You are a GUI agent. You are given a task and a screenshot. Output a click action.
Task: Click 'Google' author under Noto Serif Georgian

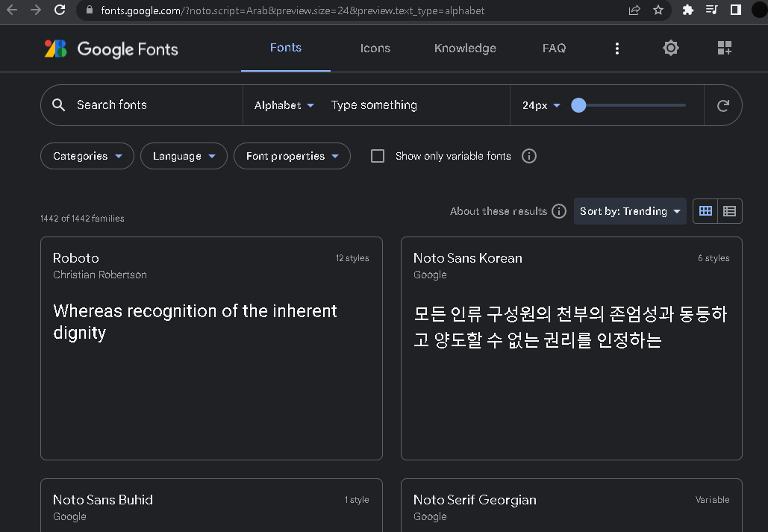pyautogui.click(x=430, y=516)
